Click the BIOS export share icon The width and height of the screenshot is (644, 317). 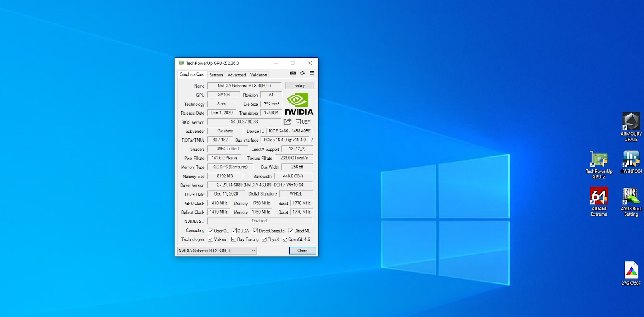click(287, 121)
